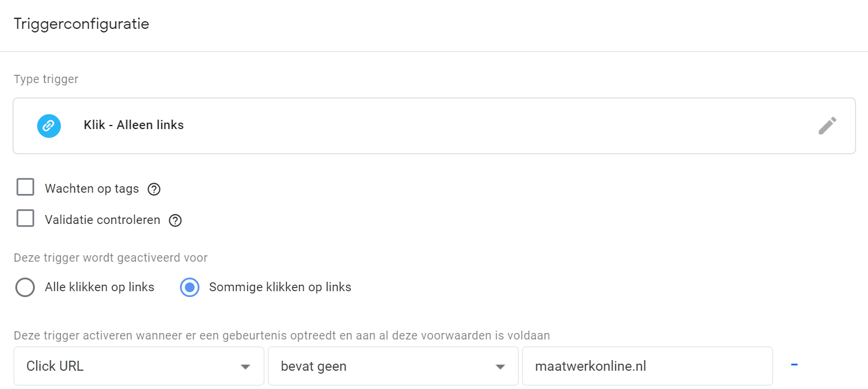
Task: Click the Validatie controleren label text
Action: (103, 220)
